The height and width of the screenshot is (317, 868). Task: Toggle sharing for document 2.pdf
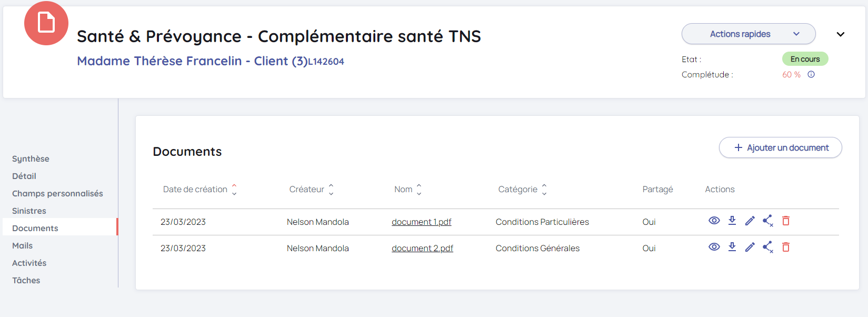767,247
